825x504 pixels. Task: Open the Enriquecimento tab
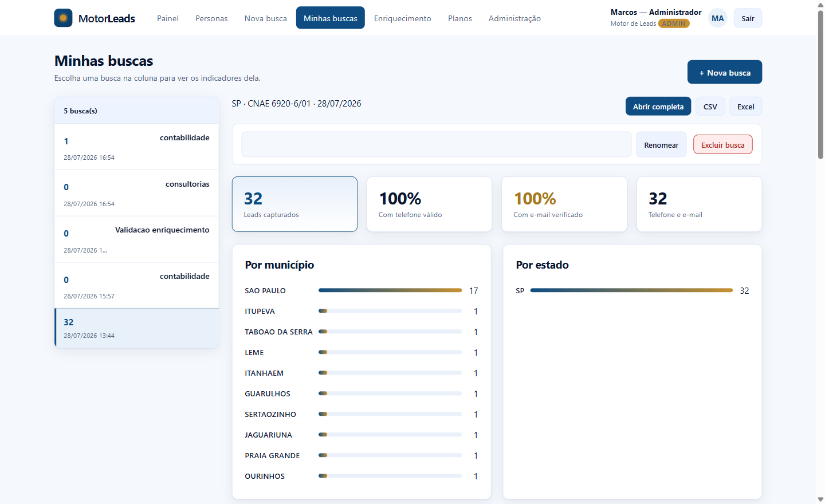[x=403, y=18]
